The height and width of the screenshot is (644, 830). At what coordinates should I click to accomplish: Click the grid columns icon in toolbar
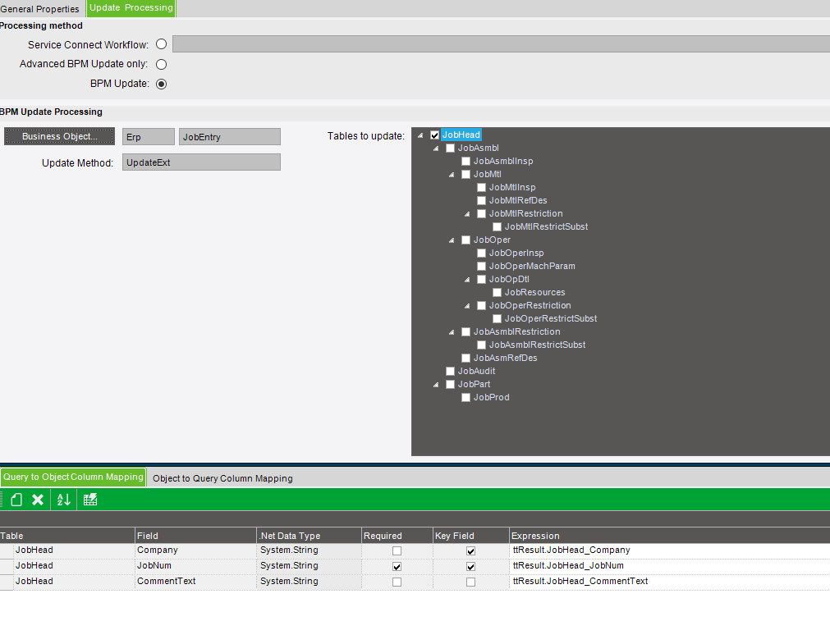point(90,500)
